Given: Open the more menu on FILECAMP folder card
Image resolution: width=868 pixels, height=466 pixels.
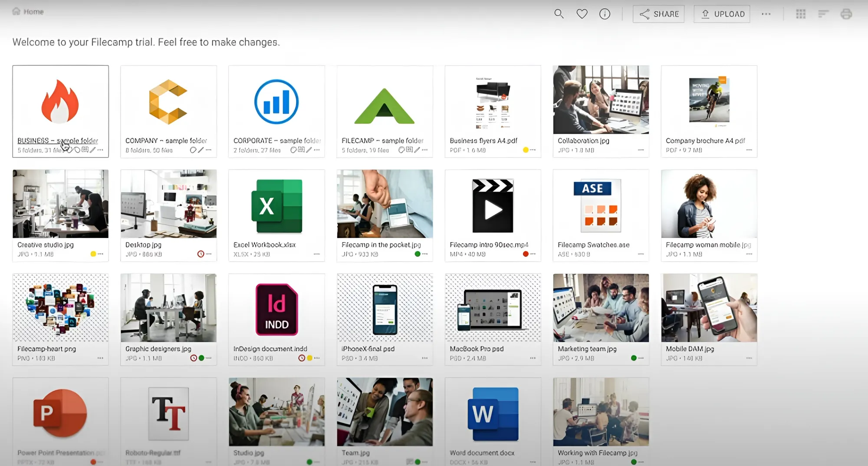Looking at the screenshot, I should [424, 150].
